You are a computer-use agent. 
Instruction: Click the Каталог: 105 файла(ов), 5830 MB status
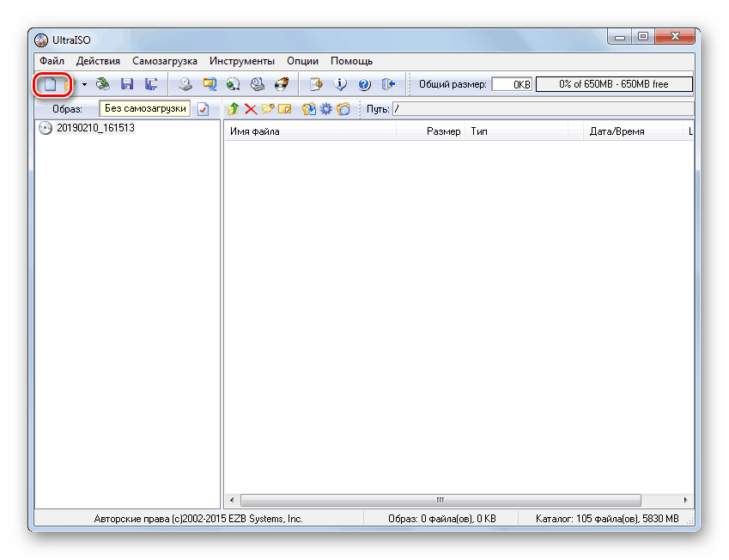click(x=607, y=519)
